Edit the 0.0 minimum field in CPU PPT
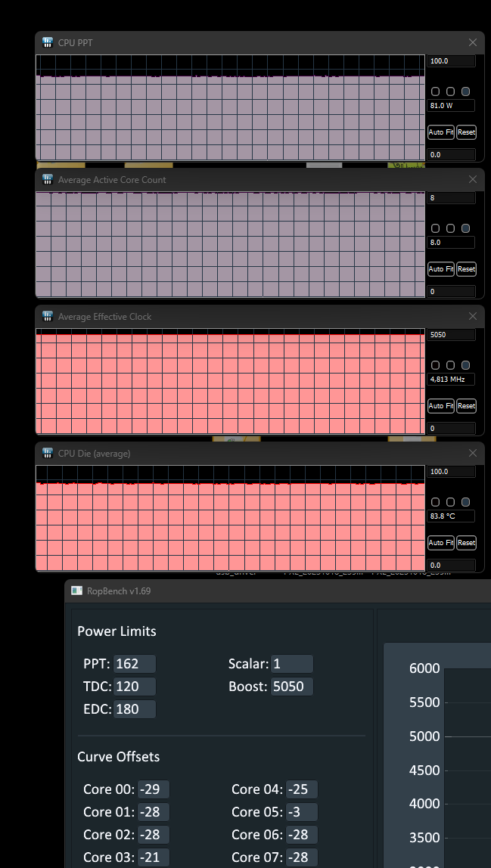Screen dimensions: 491x868 pos(451,154)
